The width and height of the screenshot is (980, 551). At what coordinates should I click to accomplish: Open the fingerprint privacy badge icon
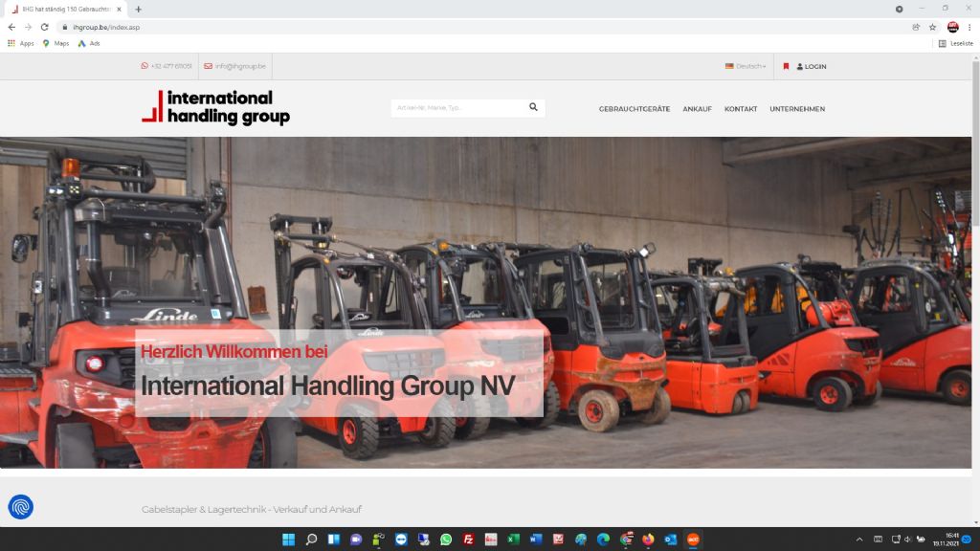point(21,507)
